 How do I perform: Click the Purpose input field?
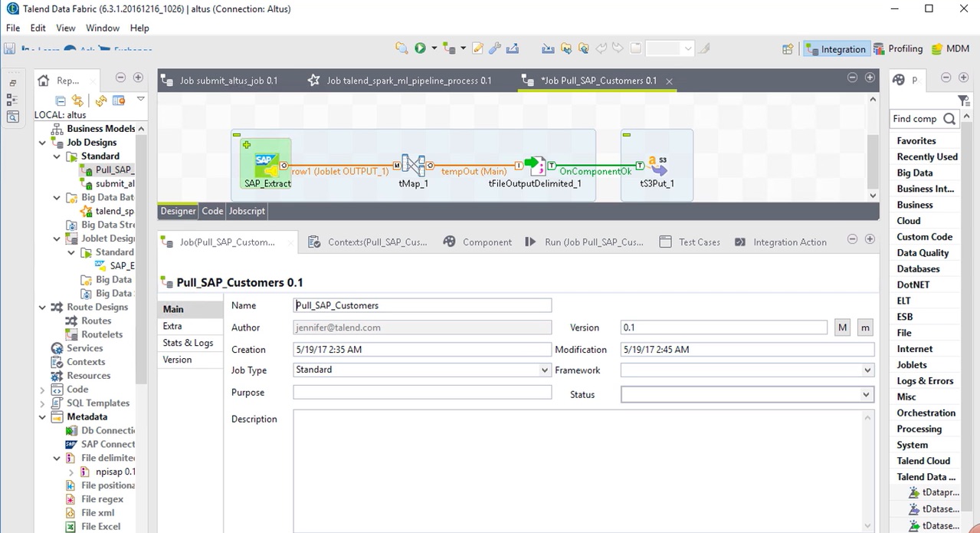point(422,392)
